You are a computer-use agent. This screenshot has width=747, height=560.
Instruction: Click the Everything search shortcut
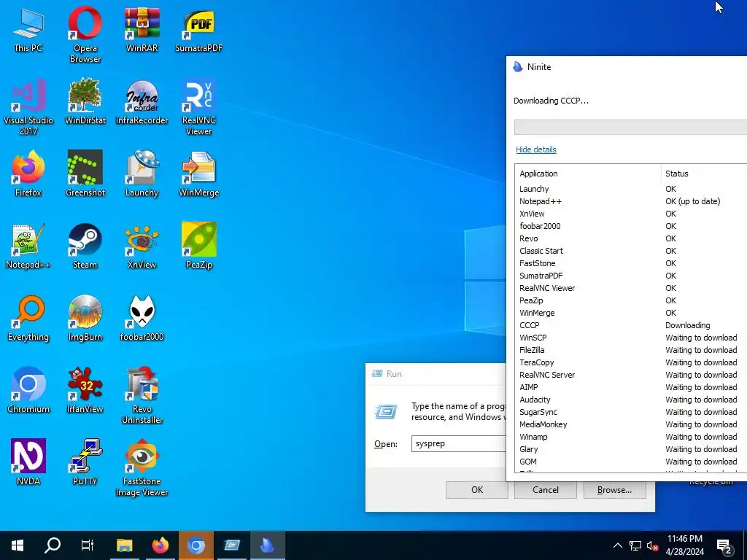(28, 318)
